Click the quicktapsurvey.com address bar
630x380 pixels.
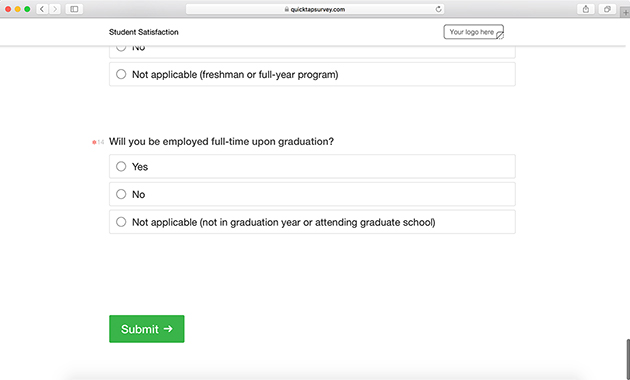(315, 9)
